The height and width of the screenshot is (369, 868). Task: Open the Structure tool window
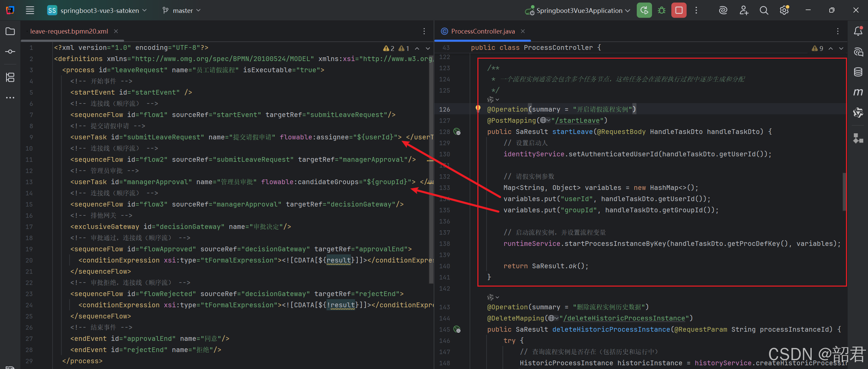point(10,77)
